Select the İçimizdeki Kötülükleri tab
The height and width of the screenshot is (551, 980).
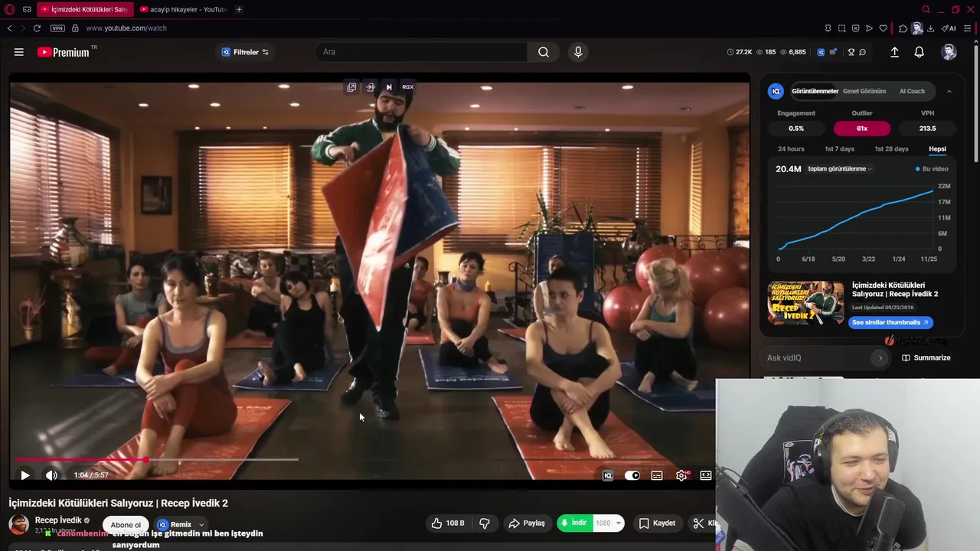(84, 9)
